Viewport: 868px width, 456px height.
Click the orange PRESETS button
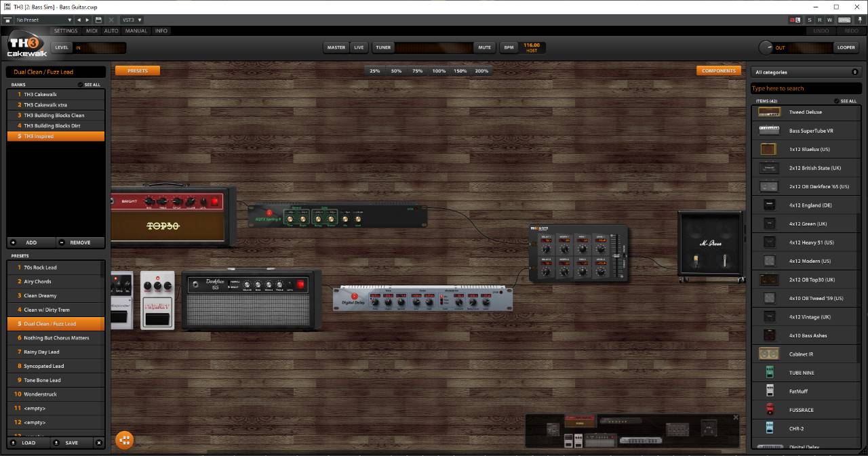coord(138,70)
